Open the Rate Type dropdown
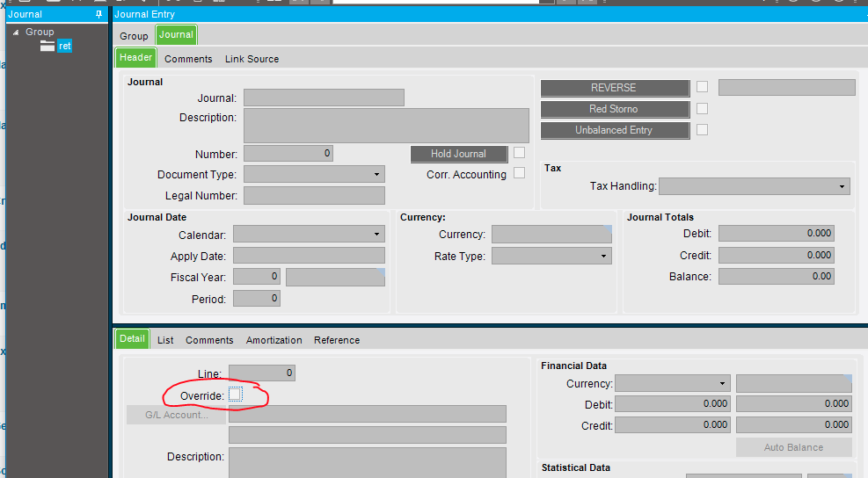This screenshot has width=868, height=478. 603,256
